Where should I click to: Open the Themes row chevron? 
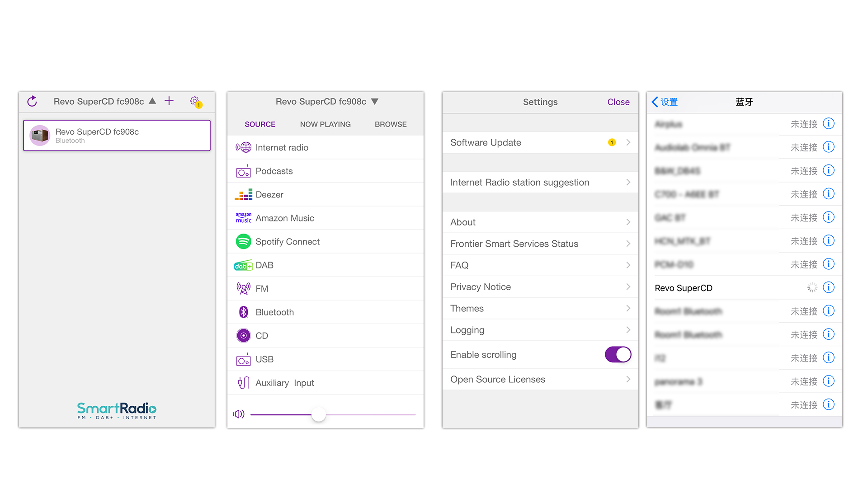click(x=628, y=308)
